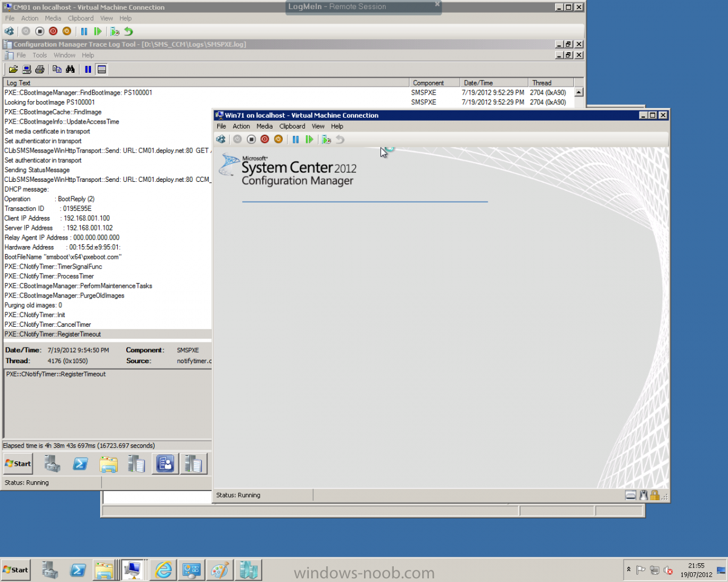Open the Clipboard menu in Win71 window
728x582 pixels.
coord(292,126)
